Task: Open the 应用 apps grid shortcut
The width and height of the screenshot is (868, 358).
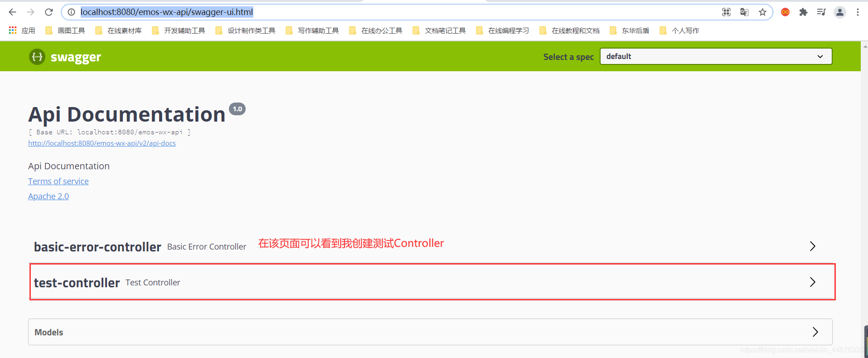Action: click(x=22, y=30)
